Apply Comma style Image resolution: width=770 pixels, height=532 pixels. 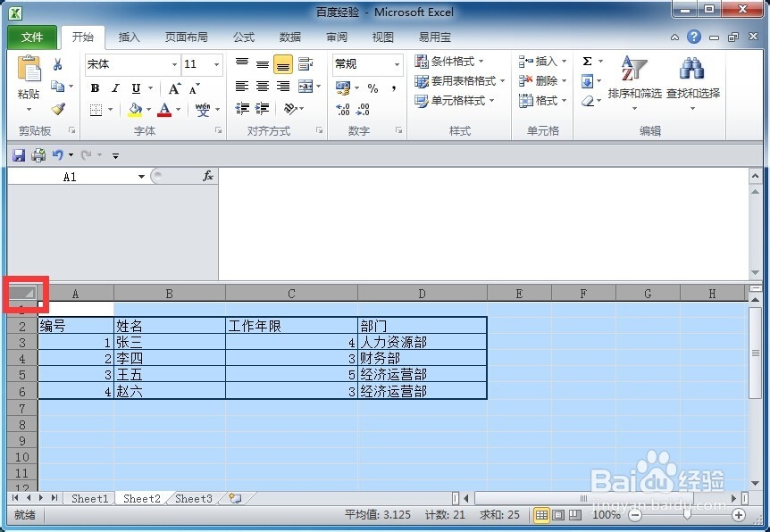coord(394,88)
